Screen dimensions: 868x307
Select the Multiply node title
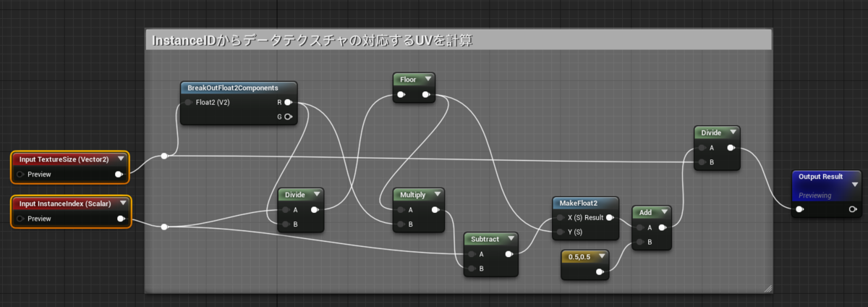coord(412,195)
